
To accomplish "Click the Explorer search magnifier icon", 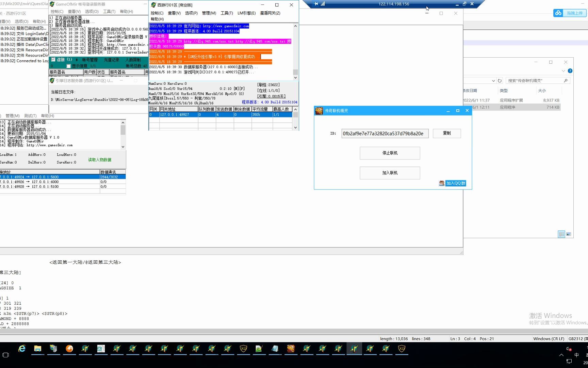I will pyautogui.click(x=566, y=81).
